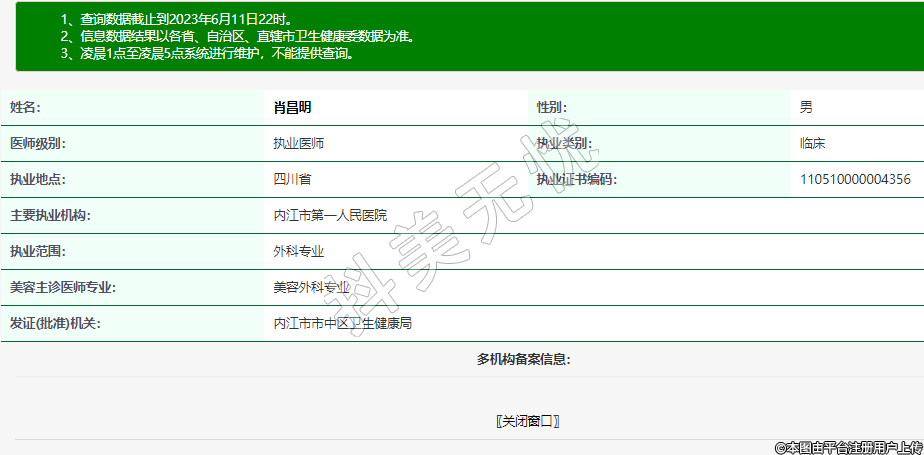Image resolution: width=924 pixels, height=455 pixels.
Task: Click the 执业类别 label
Action: pos(564,143)
